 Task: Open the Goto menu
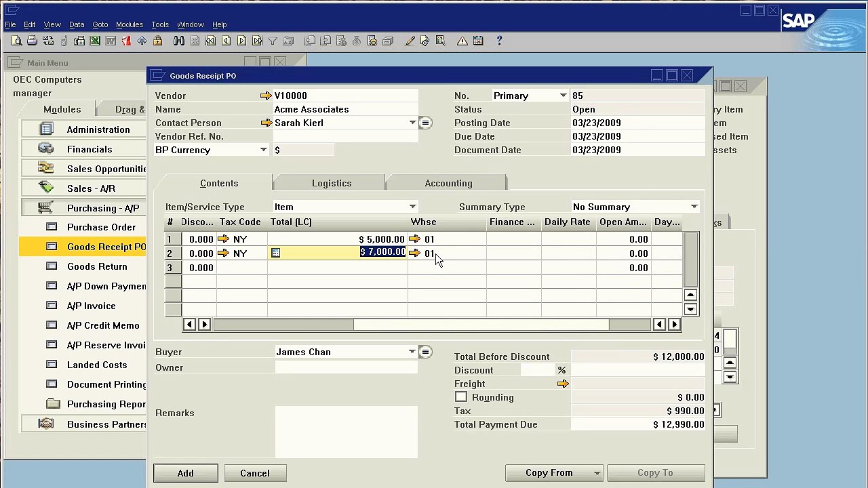pos(100,24)
